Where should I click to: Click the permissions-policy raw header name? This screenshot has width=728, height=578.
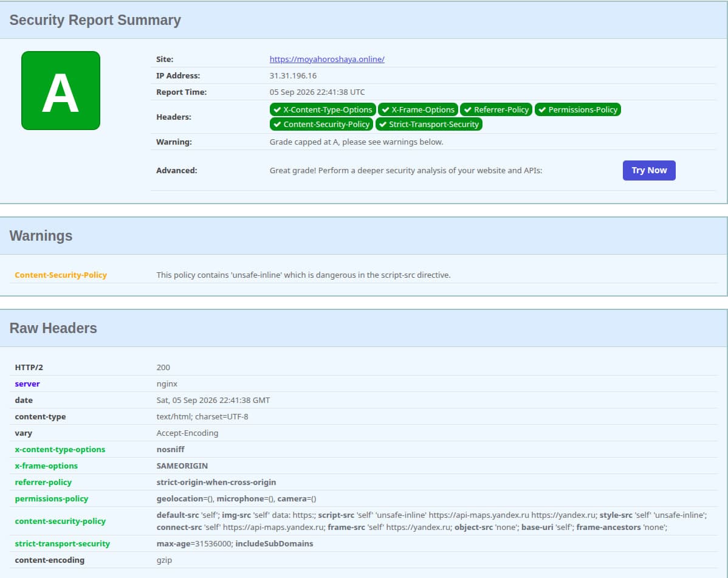coord(52,498)
